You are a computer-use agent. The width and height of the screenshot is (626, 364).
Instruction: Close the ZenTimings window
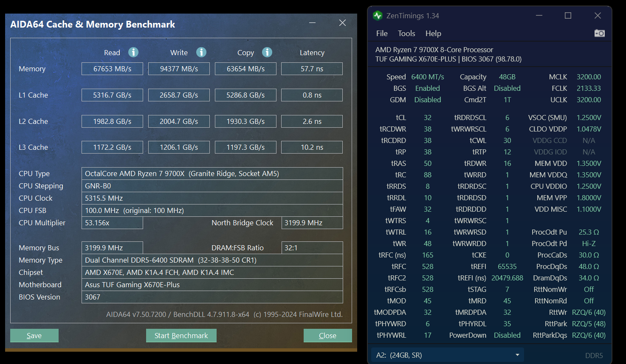pos(598,16)
